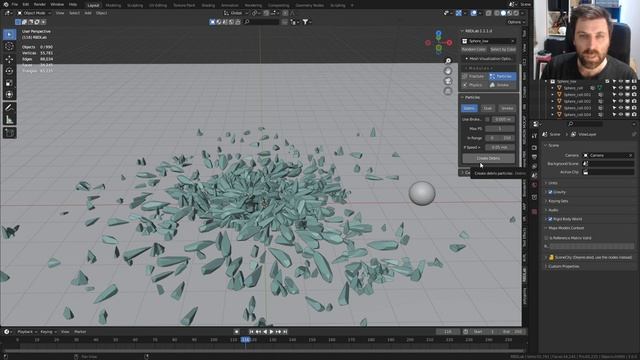Open the Camera selector dropdown in Scene panel

coord(608,156)
